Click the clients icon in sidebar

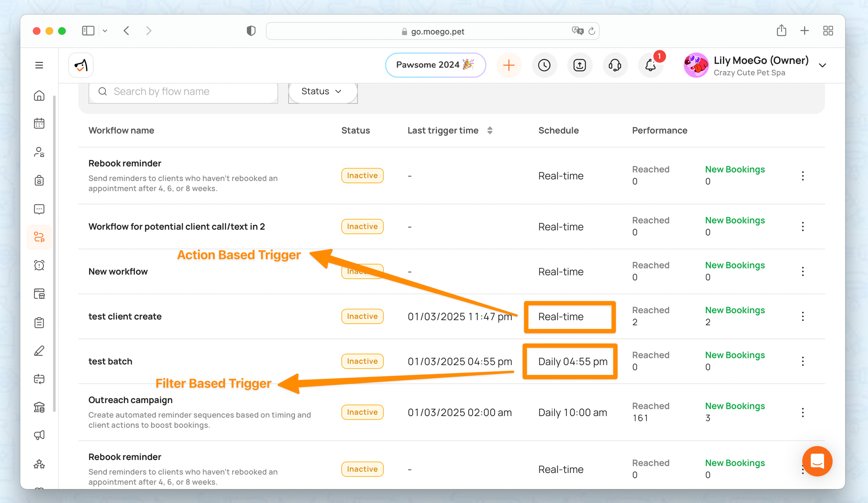point(39,152)
